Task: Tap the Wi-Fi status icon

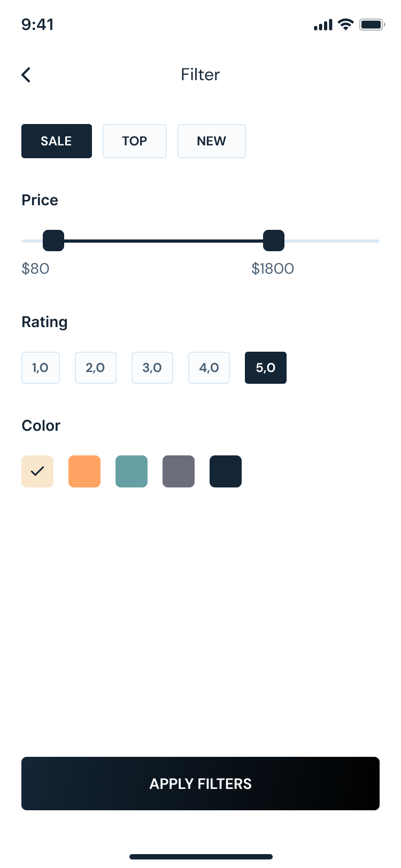Action: (346, 25)
